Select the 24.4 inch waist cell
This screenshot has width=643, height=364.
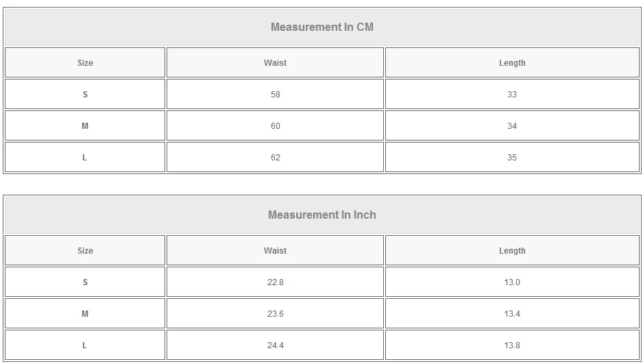275,345
